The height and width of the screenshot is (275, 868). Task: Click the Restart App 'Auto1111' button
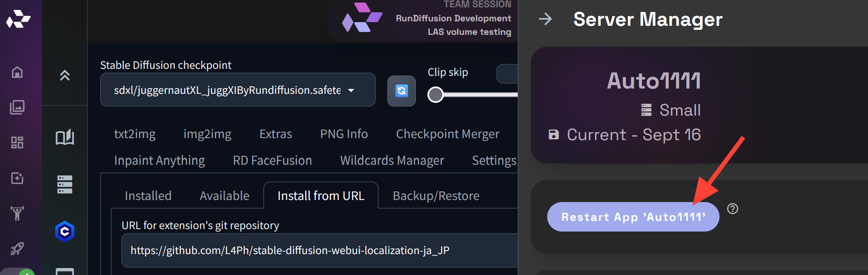633,217
